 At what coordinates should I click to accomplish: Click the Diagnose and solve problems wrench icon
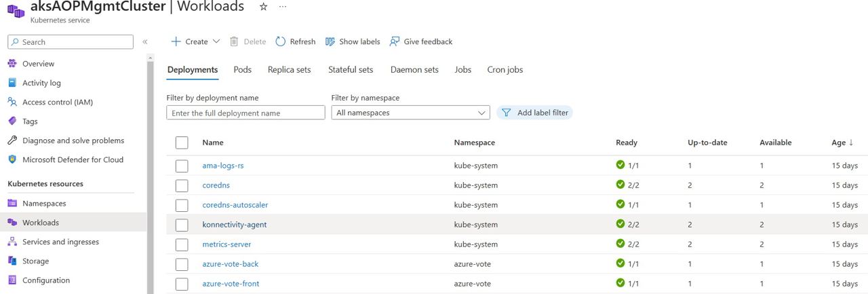[x=12, y=141]
